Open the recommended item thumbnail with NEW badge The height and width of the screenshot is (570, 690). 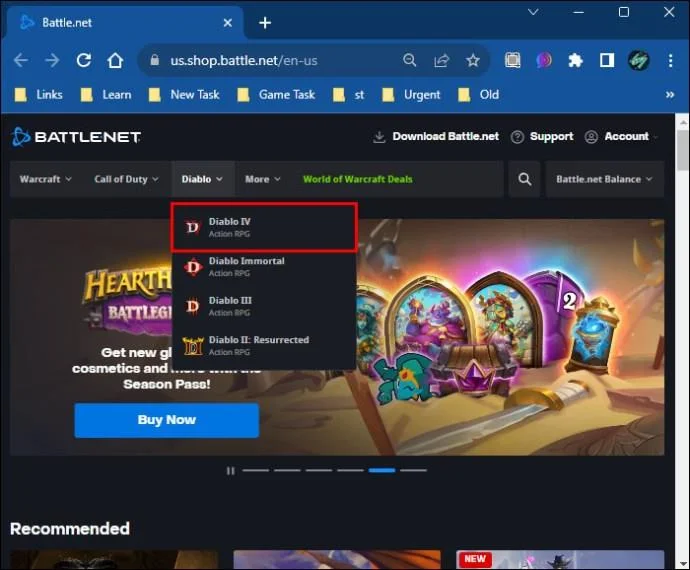(x=560, y=559)
